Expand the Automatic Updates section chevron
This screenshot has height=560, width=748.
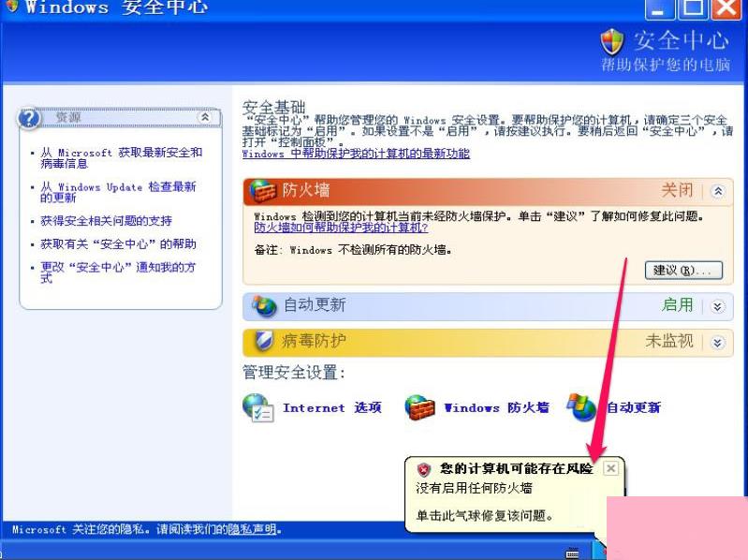[x=718, y=306]
